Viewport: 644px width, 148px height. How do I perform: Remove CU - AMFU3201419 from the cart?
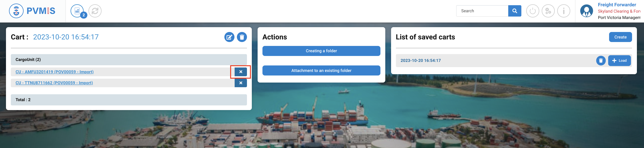[x=241, y=72]
